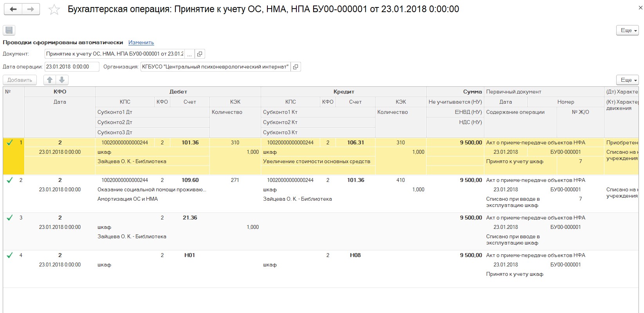This screenshot has width=644, height=313.
Task: Select credit account Н08 in entry 4
Action: click(x=355, y=255)
